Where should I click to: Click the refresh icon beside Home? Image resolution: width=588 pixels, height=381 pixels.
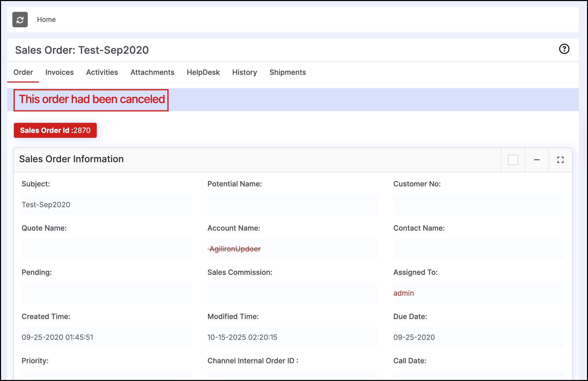(20, 20)
